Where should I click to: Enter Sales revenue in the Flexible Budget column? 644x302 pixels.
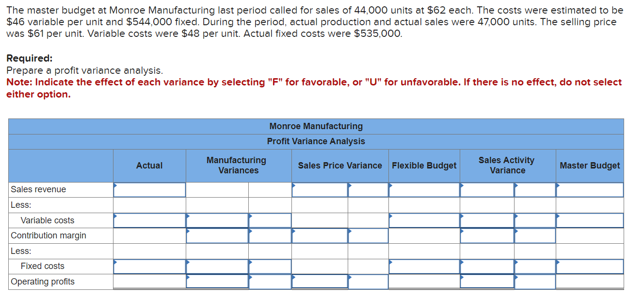coord(423,190)
